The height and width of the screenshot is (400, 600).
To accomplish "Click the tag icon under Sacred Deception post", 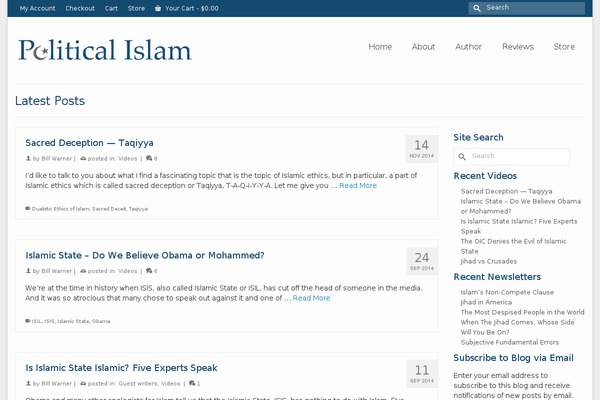I will [27, 209].
